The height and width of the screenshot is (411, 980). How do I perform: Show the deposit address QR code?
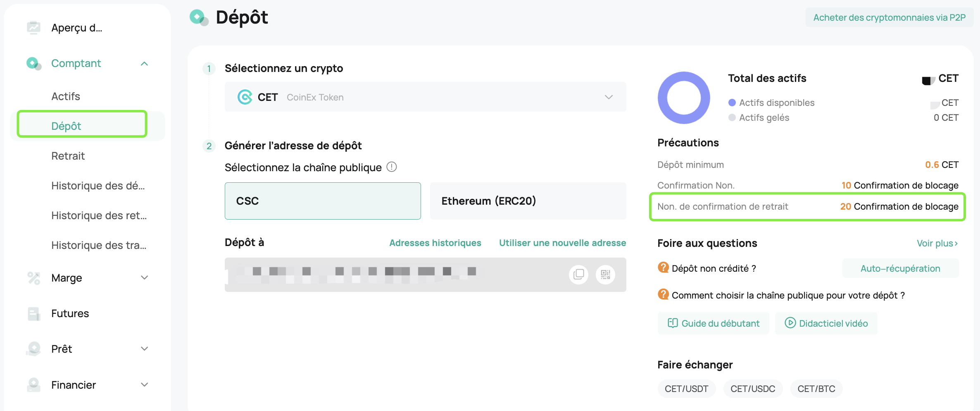tap(606, 275)
